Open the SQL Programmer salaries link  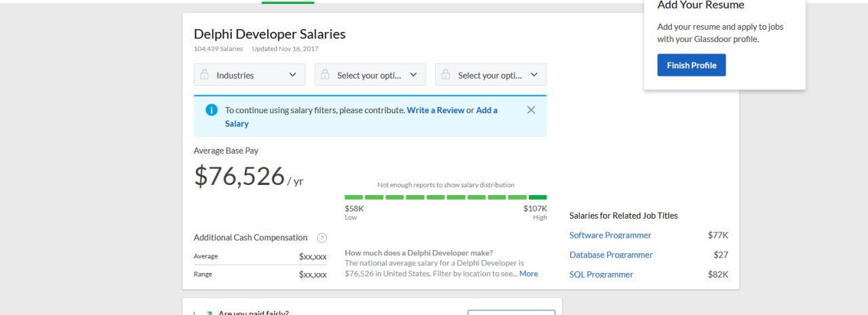coord(601,274)
